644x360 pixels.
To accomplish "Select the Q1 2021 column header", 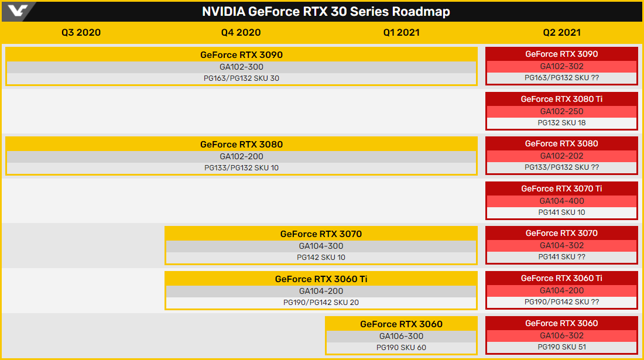I will coord(401,33).
